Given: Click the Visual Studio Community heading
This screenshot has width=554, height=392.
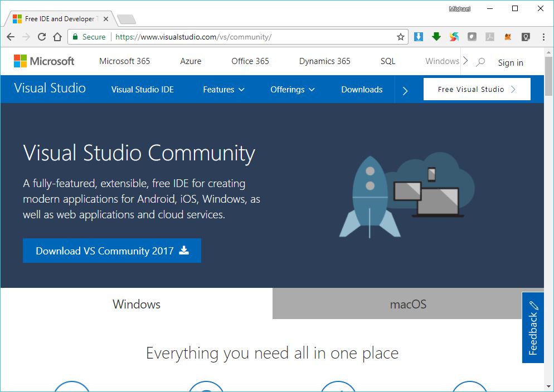Looking at the screenshot, I should pos(139,153).
